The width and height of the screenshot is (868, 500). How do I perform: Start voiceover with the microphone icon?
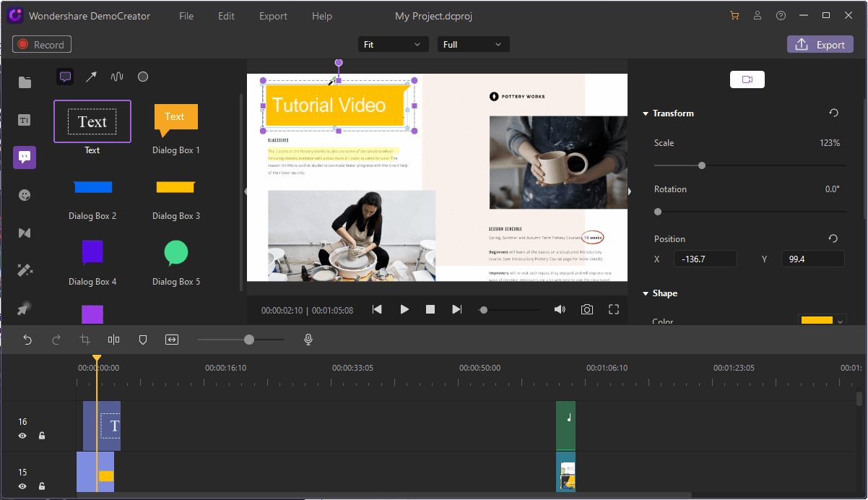click(308, 340)
